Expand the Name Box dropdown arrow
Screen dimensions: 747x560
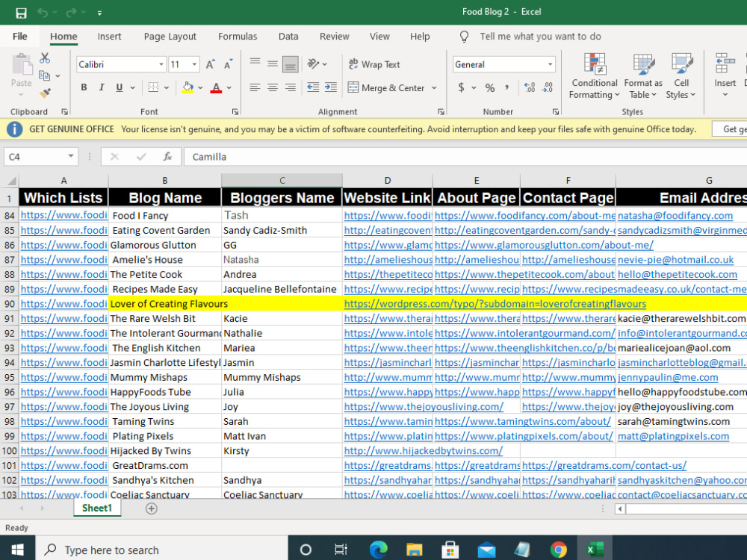(x=70, y=156)
